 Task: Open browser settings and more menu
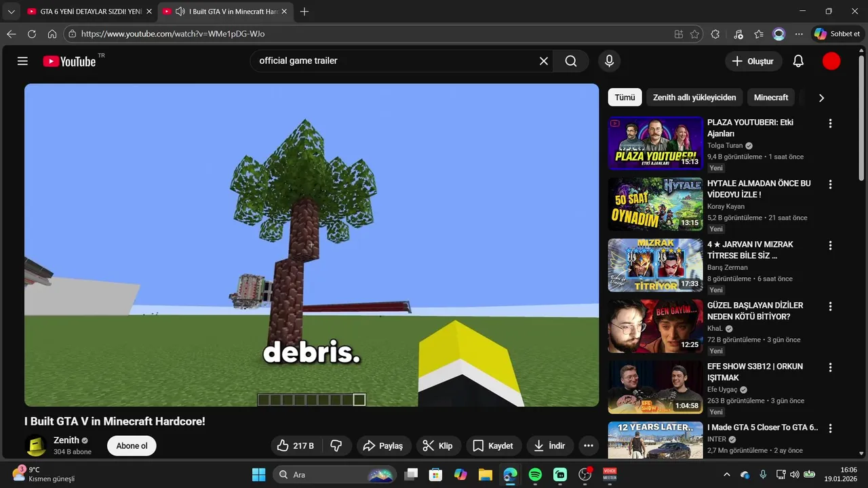point(799,34)
